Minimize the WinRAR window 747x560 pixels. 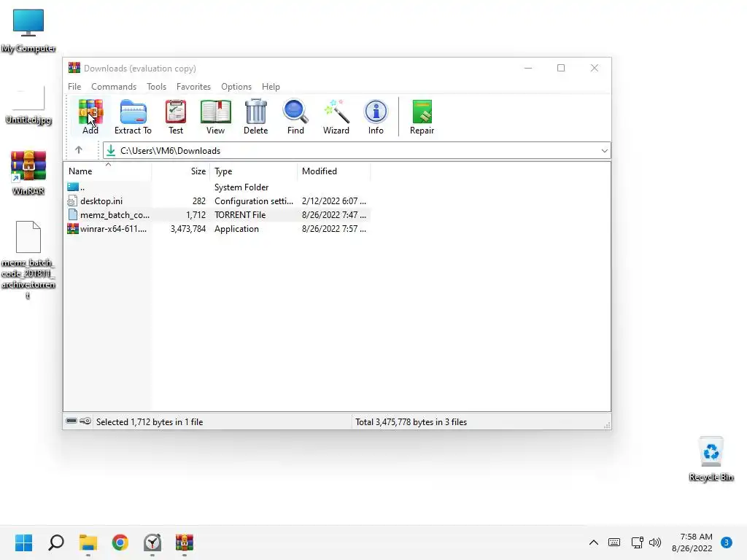(528, 68)
